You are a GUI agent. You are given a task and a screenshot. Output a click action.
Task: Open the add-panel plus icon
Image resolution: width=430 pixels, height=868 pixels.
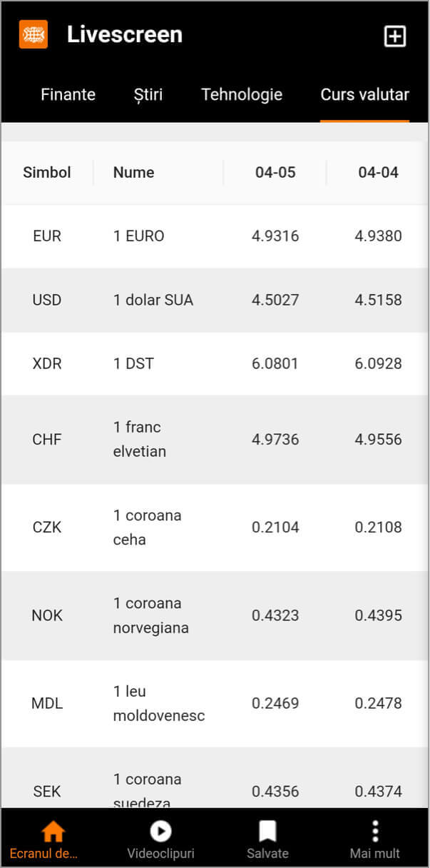click(x=395, y=36)
